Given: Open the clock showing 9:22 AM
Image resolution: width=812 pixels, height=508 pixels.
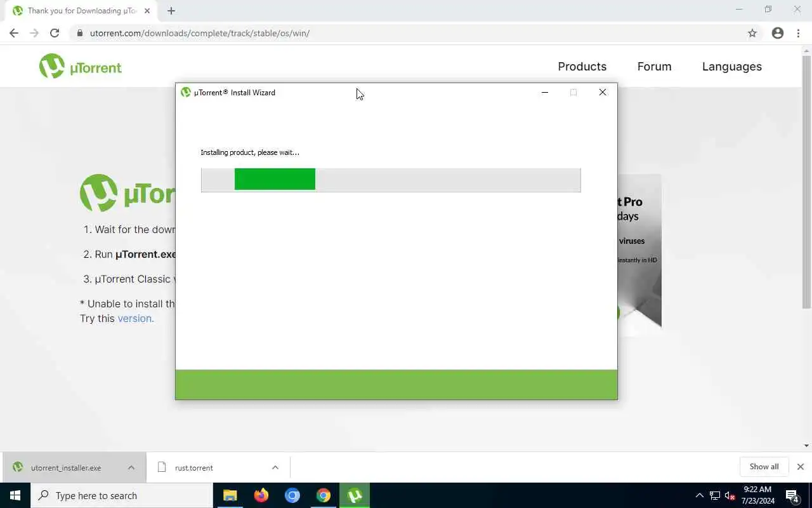Looking at the screenshot, I should click(x=757, y=495).
